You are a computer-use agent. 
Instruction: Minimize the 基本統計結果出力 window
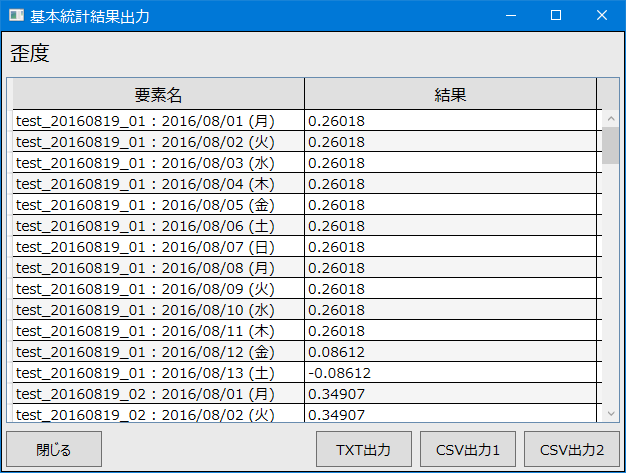coord(511,16)
